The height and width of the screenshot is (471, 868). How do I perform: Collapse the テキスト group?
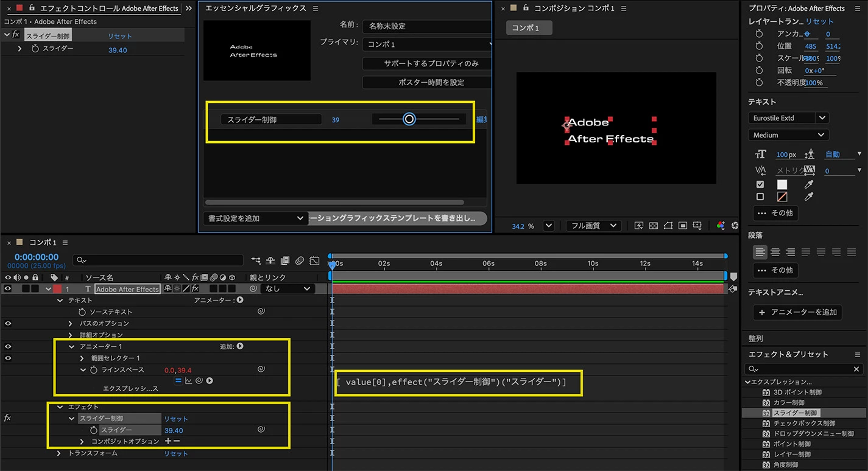[x=60, y=300]
